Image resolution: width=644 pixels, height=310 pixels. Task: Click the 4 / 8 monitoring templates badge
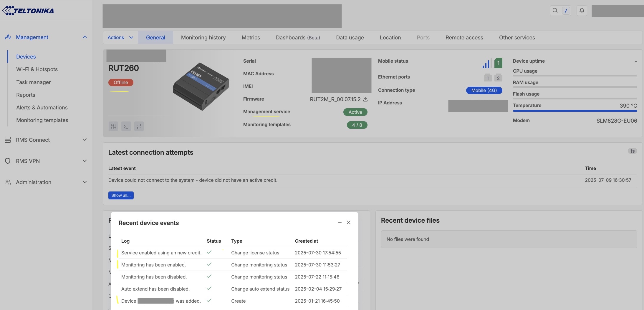357,125
